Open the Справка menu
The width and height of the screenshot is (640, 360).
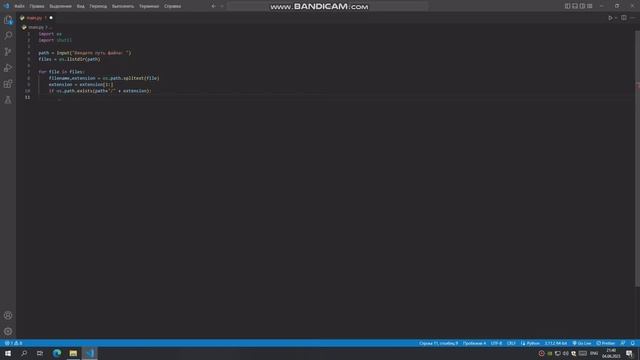coord(172,6)
